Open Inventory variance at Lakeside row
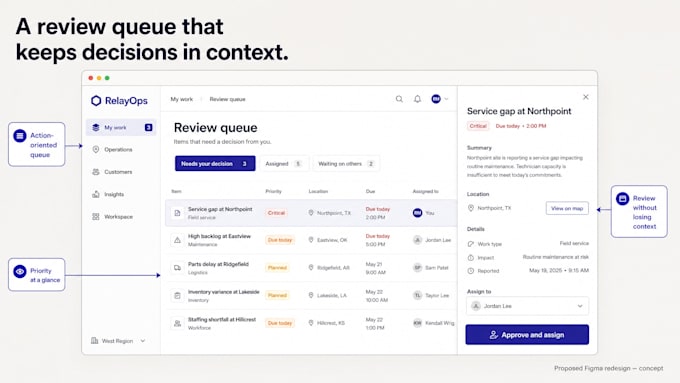This screenshot has height=383, width=680. coord(311,295)
